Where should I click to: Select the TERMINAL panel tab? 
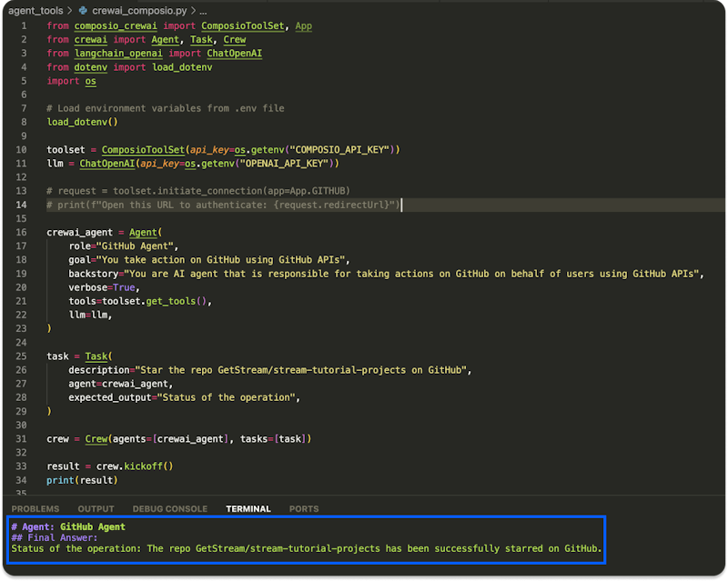(248, 508)
